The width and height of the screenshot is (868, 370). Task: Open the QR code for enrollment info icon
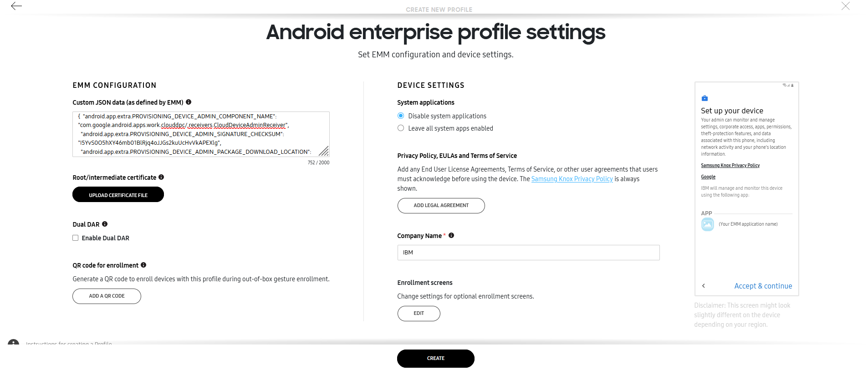click(143, 265)
